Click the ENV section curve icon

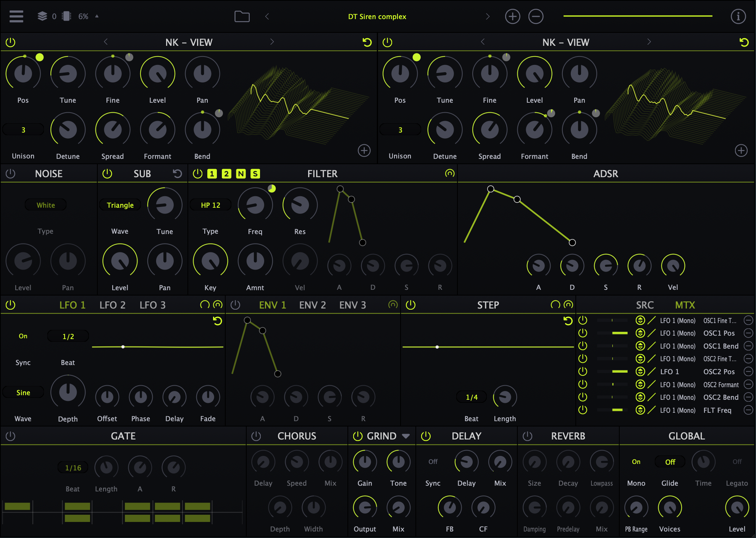click(393, 305)
